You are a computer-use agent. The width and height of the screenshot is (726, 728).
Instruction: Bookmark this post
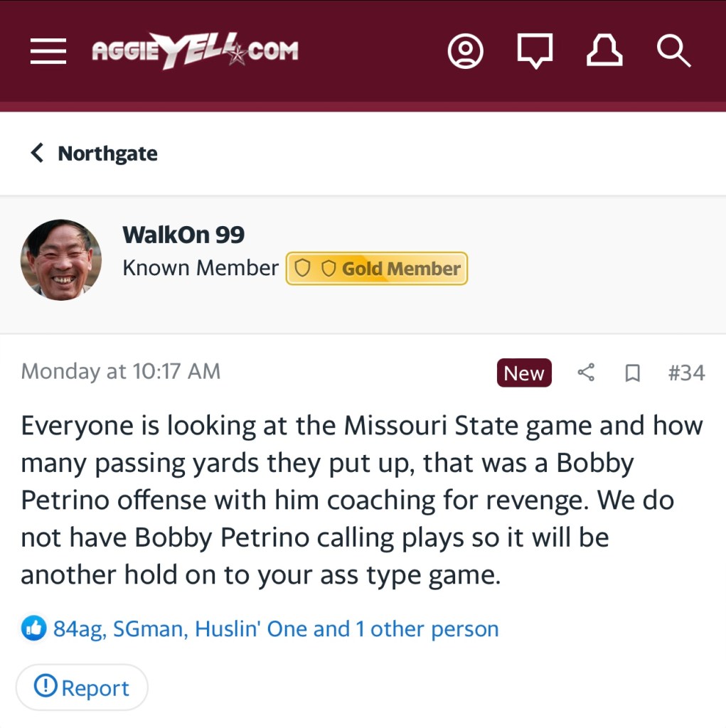tap(632, 373)
